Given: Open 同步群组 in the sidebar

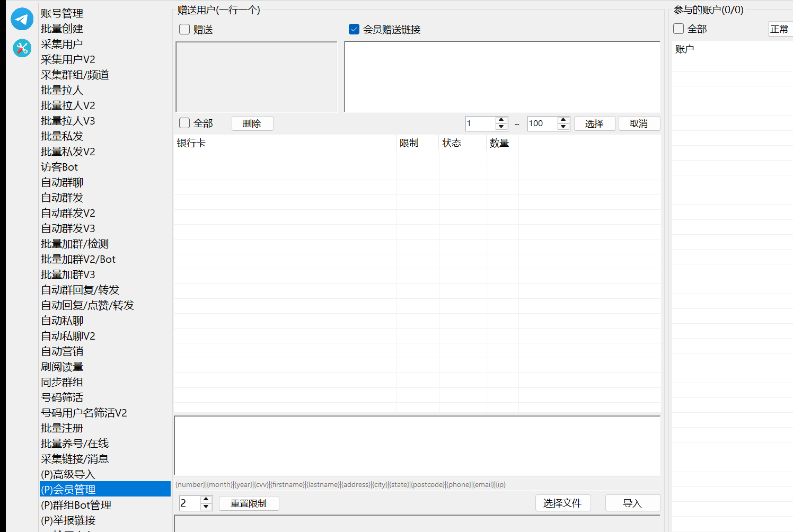Looking at the screenshot, I should point(62,382).
